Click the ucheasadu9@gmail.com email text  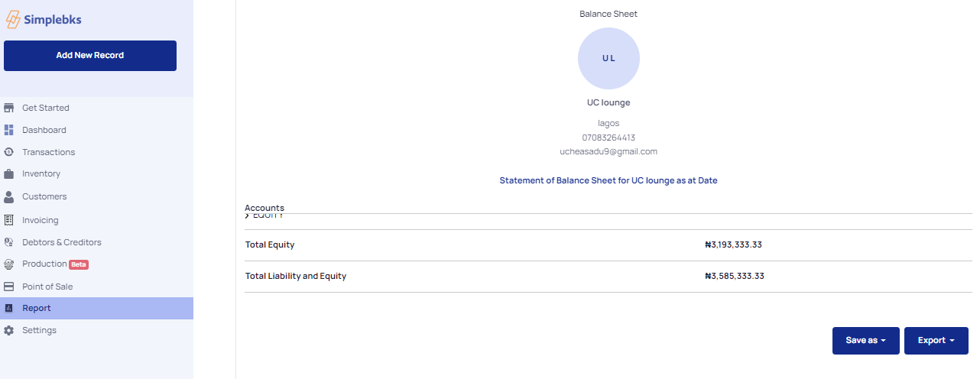[608, 151]
